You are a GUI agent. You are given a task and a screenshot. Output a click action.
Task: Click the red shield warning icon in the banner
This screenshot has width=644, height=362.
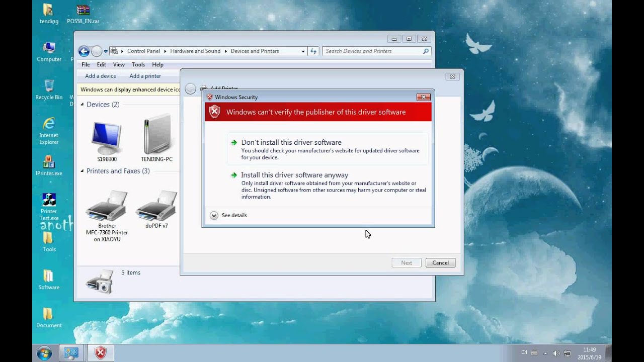pos(215,112)
